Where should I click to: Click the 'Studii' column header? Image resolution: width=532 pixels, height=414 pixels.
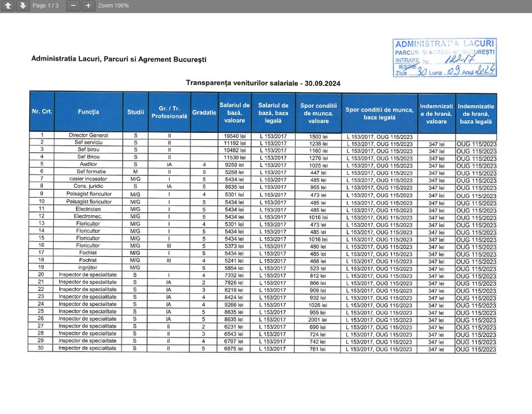point(136,112)
